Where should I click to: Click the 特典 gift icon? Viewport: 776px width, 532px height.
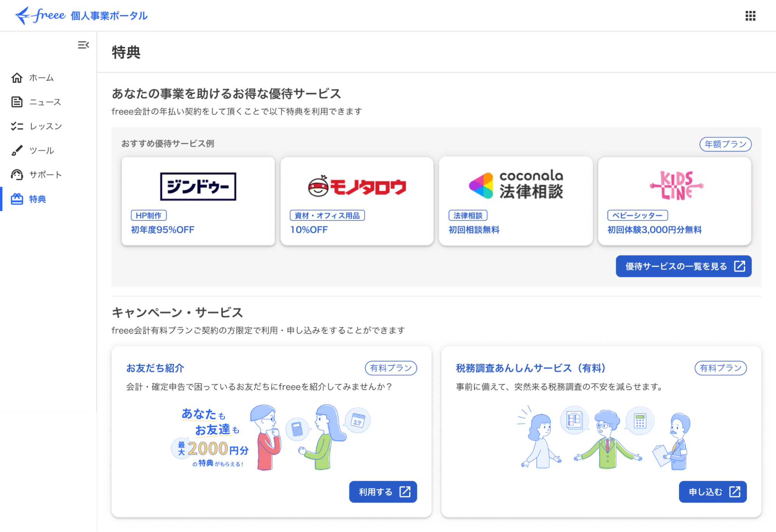pos(17,199)
